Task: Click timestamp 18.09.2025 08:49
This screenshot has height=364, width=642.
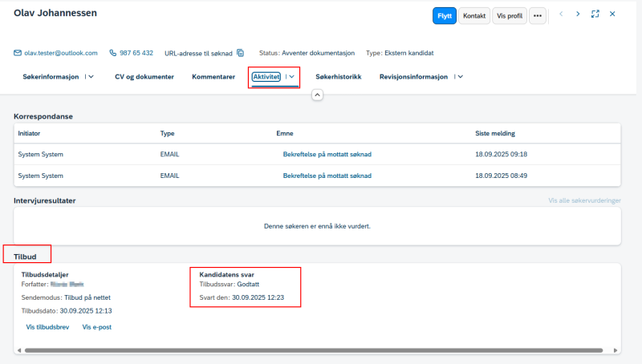Action: pos(501,176)
